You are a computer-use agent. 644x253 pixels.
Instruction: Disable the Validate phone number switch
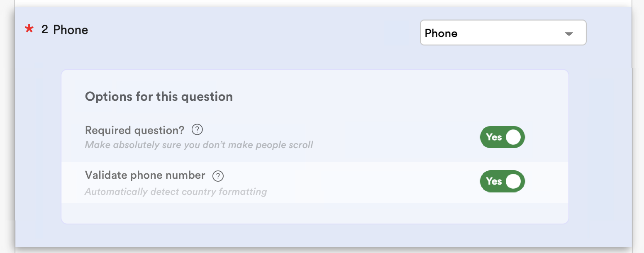pyautogui.click(x=502, y=181)
